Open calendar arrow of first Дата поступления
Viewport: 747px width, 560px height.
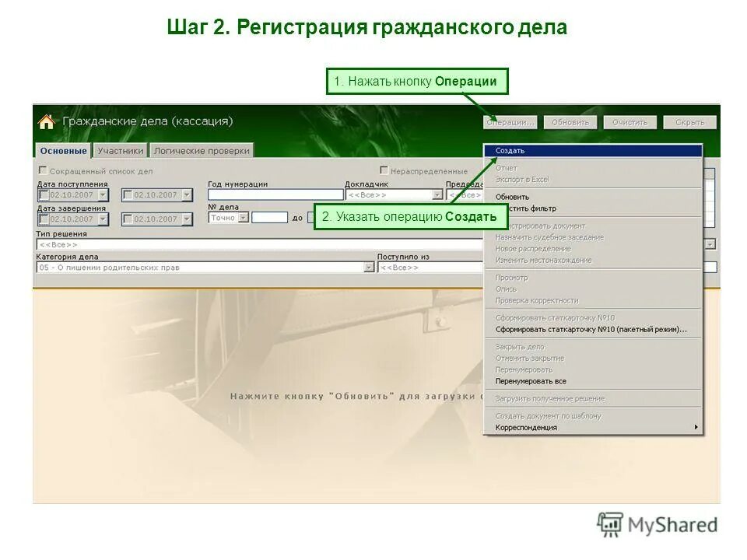click(103, 194)
